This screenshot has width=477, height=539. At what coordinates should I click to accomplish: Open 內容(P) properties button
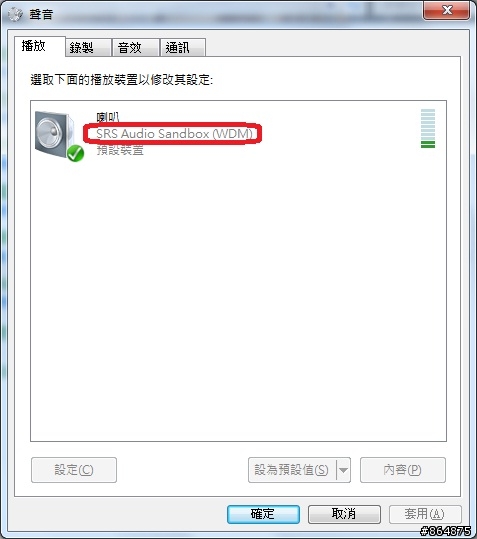(x=403, y=470)
